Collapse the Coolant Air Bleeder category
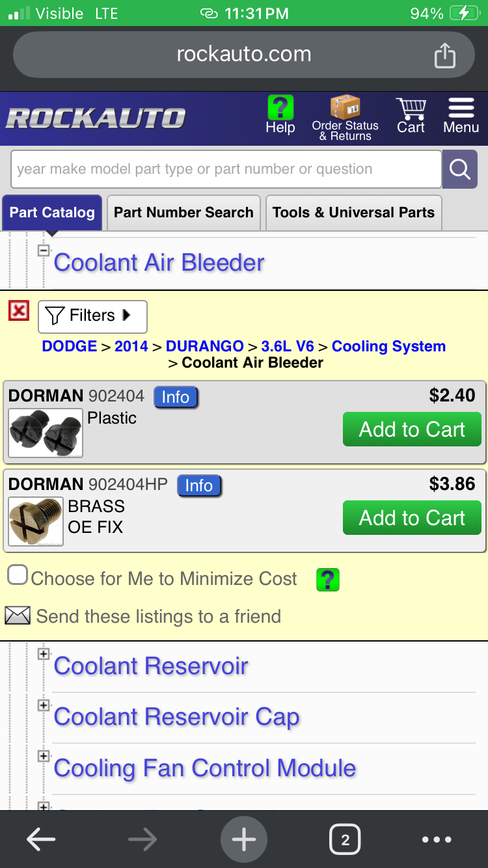Screen dimensions: 488x868 click(44, 251)
